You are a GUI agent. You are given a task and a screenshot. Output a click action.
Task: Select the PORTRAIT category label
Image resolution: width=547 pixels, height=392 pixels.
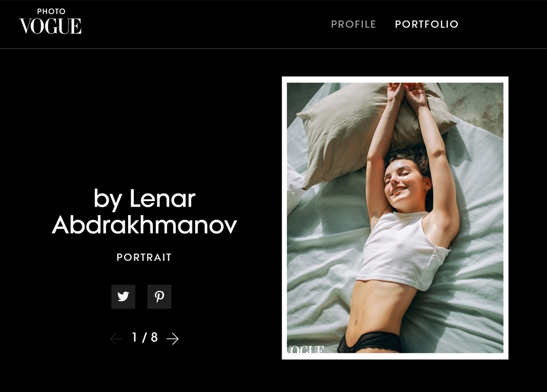pos(144,257)
